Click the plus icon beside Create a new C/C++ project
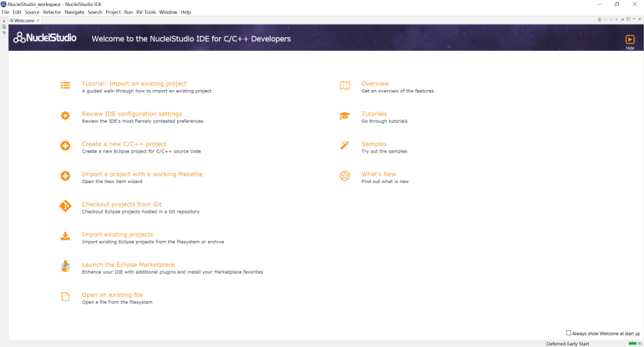644x347 pixels. [66, 146]
